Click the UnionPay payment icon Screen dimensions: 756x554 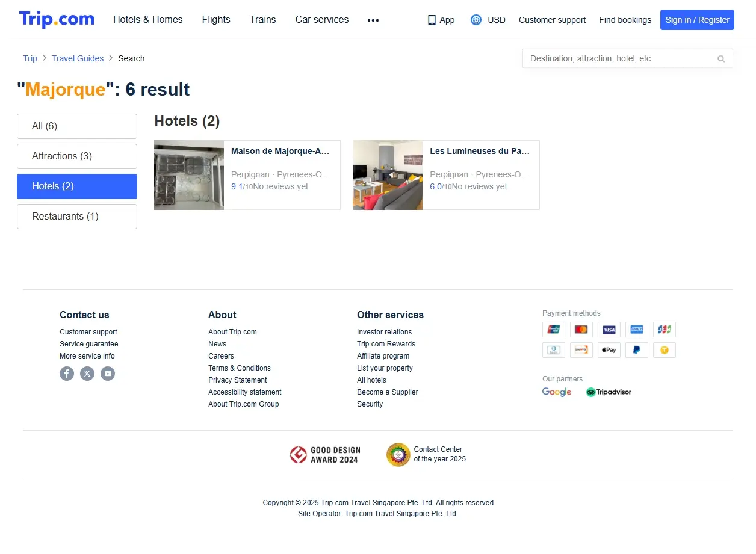click(x=554, y=330)
